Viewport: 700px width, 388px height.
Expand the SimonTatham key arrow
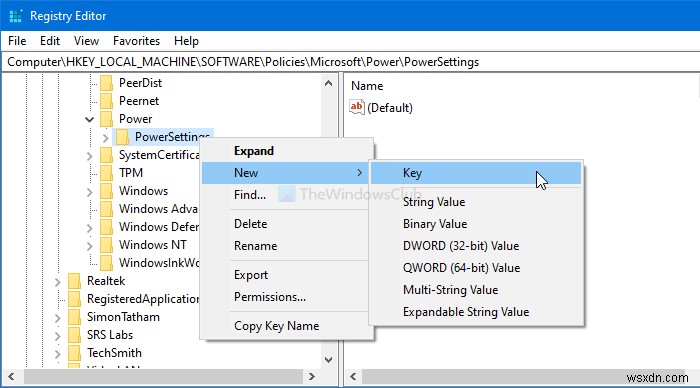click(x=58, y=318)
